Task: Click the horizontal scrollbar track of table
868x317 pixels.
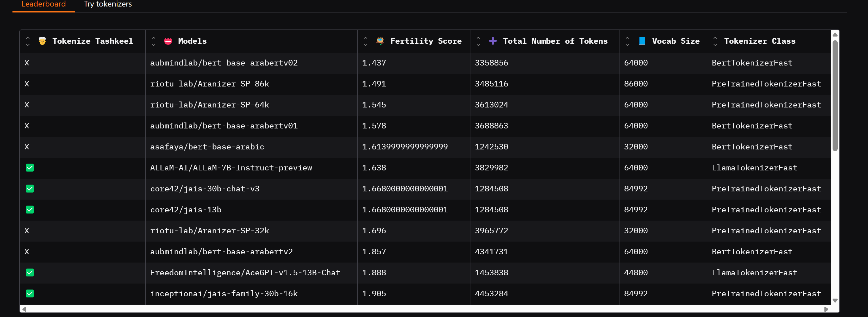Action: (425, 309)
